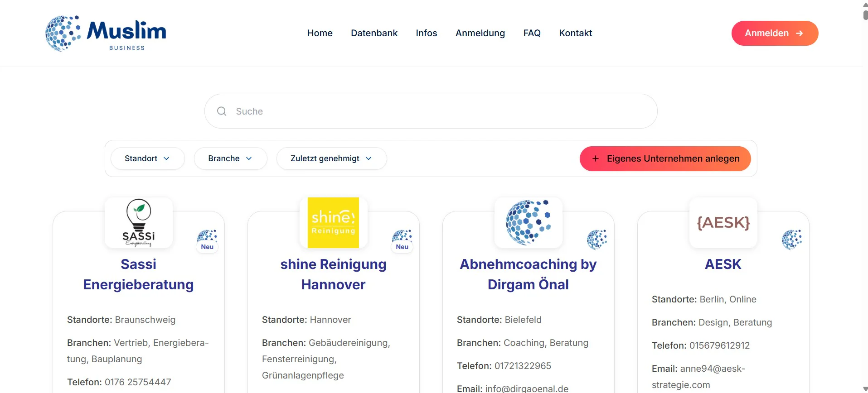The width and height of the screenshot is (868, 393).
Task: Expand the Branche filter dropdown
Action: (x=230, y=158)
